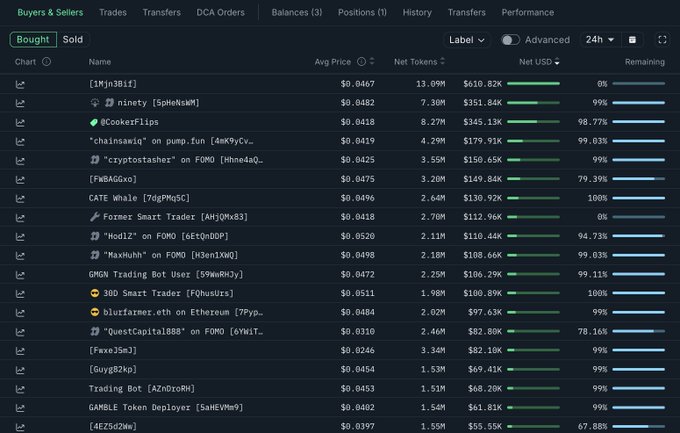The height and width of the screenshot is (433, 680).
Task: Open Trading Bot [AZnDroRH] wallet link
Action: [142, 389]
